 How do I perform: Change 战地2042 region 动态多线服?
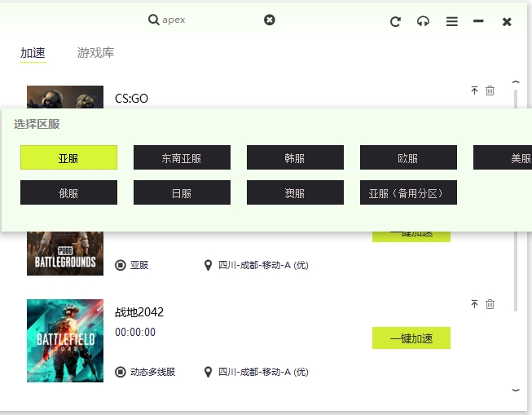(x=145, y=372)
